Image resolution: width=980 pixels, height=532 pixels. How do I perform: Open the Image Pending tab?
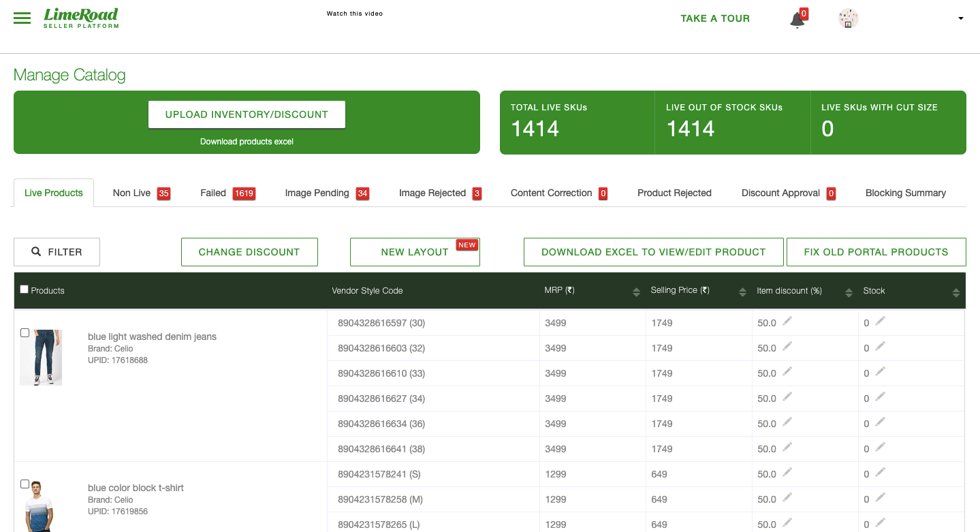coord(317,193)
